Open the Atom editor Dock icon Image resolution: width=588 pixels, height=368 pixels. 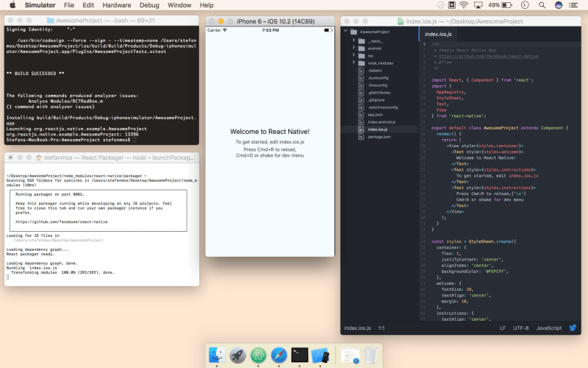[258, 355]
